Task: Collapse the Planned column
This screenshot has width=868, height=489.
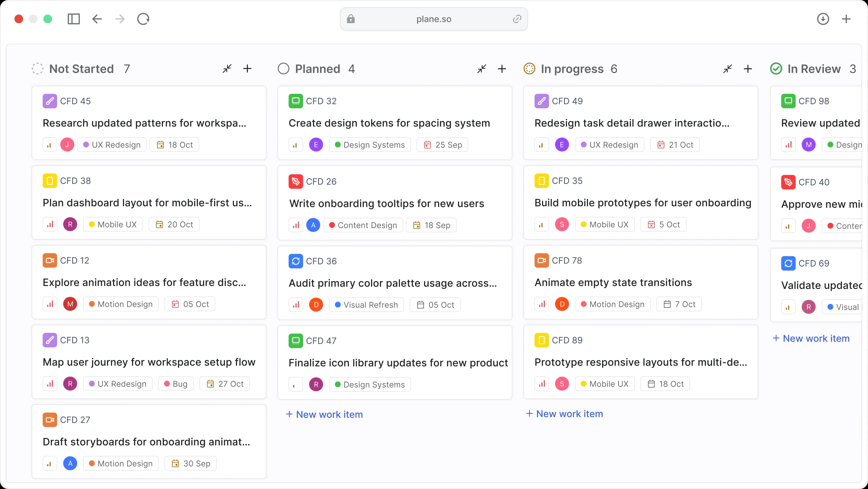Action: click(481, 69)
